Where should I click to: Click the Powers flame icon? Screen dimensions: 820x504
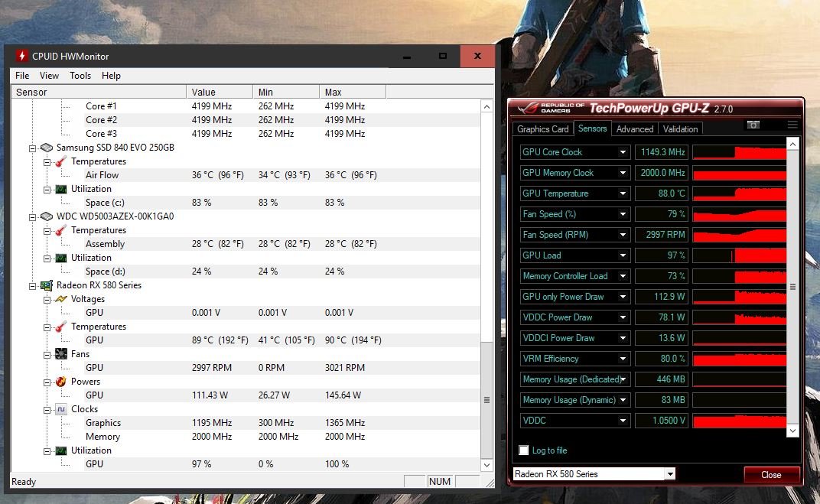click(61, 382)
